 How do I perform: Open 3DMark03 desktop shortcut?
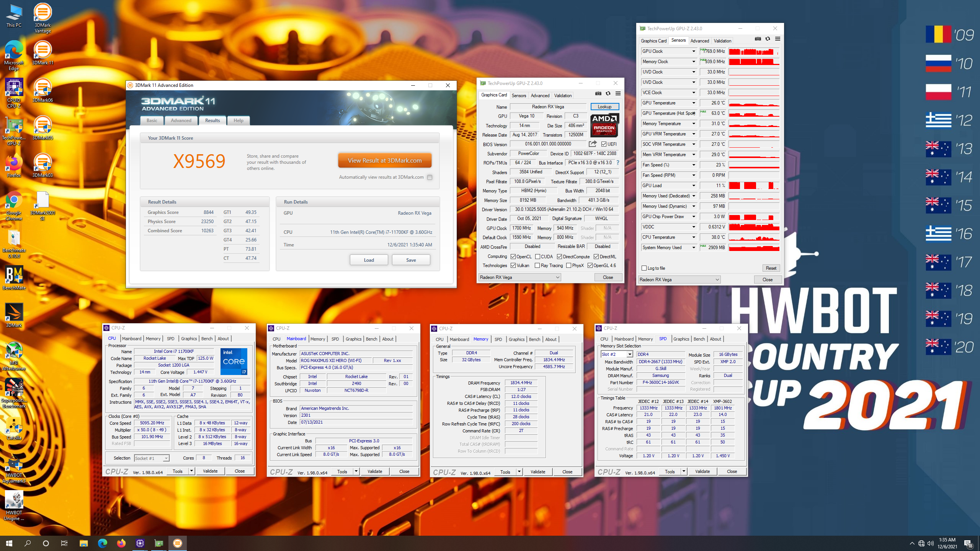[42, 165]
